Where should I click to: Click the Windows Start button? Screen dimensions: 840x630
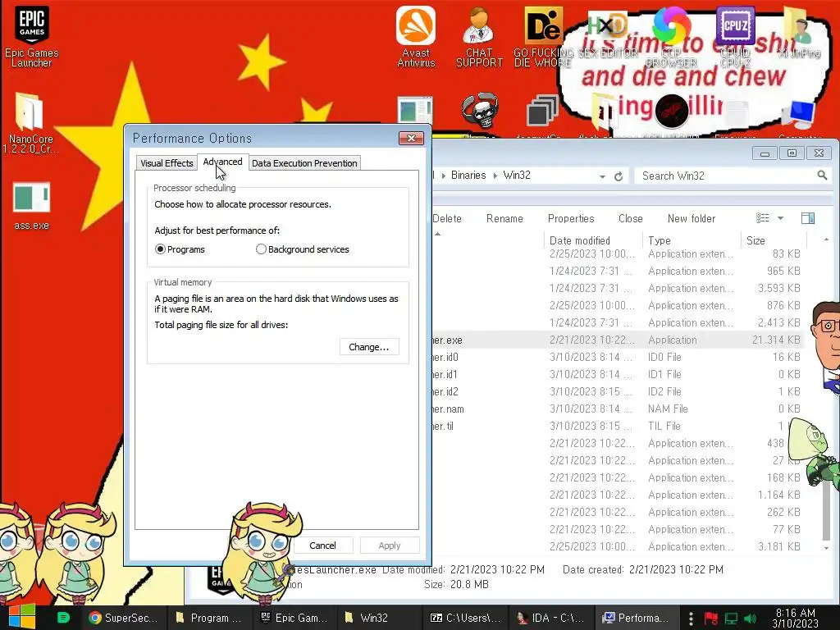point(21,617)
